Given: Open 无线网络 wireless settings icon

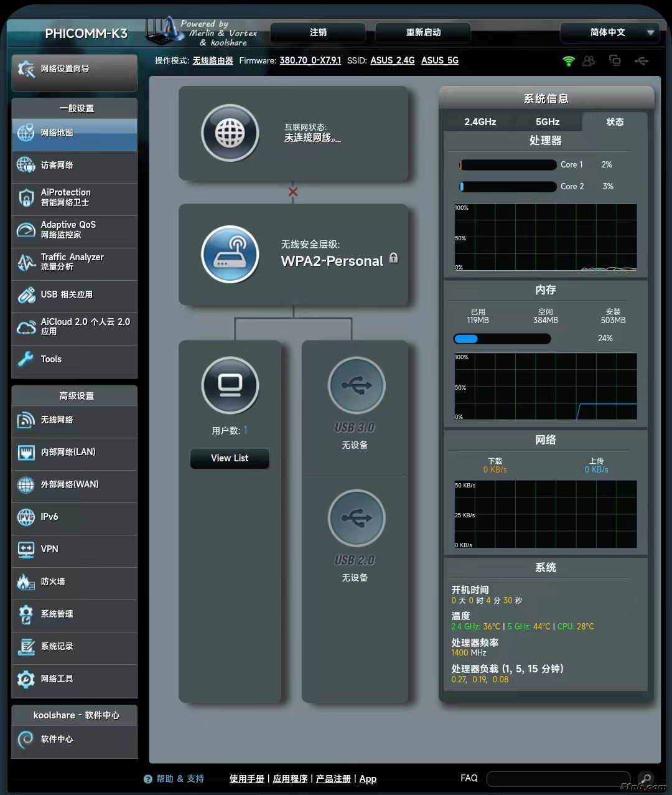Looking at the screenshot, I should (26, 420).
